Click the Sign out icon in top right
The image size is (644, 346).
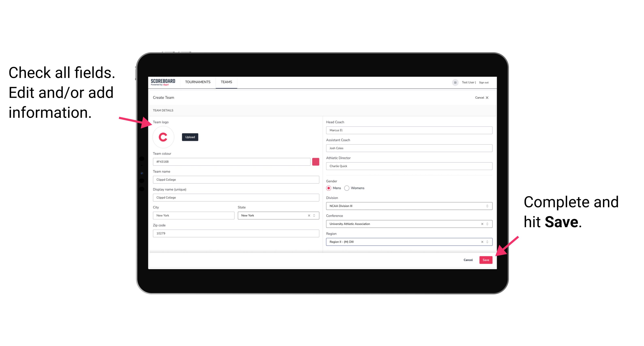coord(486,82)
